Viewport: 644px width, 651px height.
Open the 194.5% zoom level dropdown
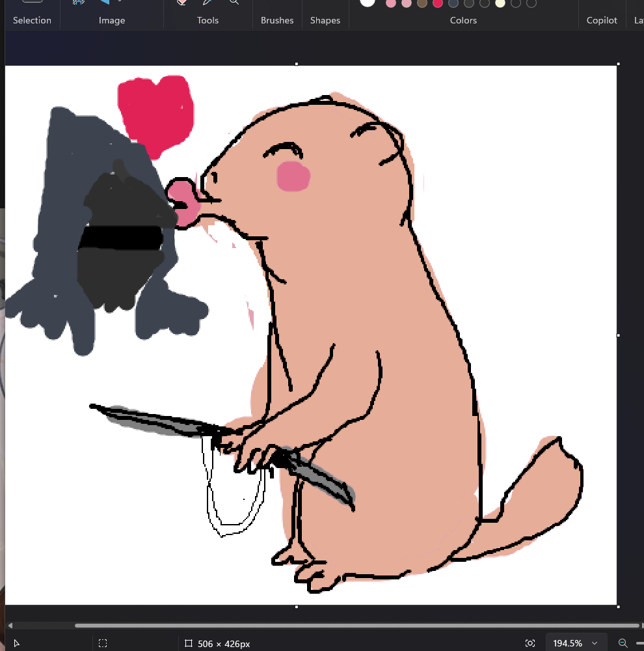coord(576,643)
